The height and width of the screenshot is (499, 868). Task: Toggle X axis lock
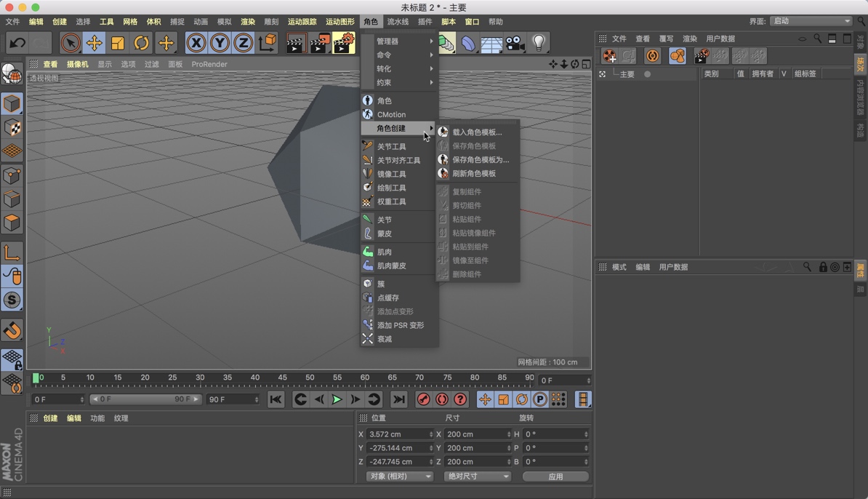click(x=196, y=43)
